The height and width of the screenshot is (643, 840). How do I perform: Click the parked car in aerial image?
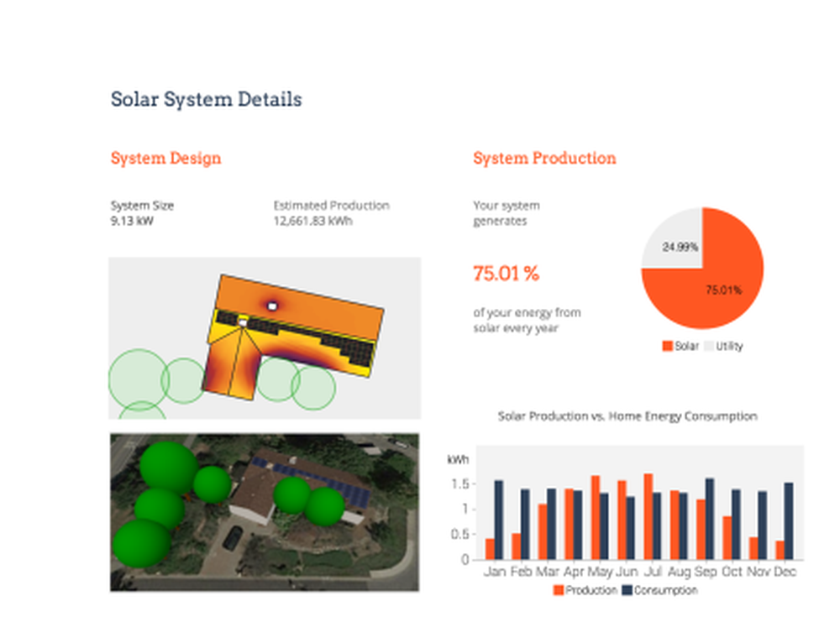click(x=232, y=537)
